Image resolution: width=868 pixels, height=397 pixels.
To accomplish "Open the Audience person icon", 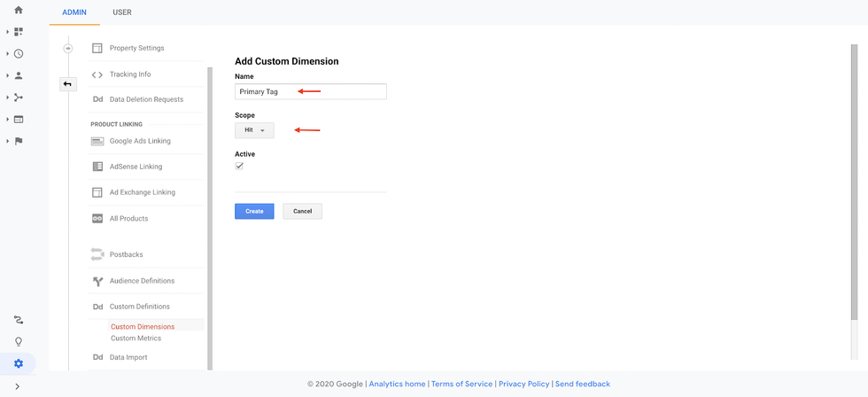I will (19, 76).
